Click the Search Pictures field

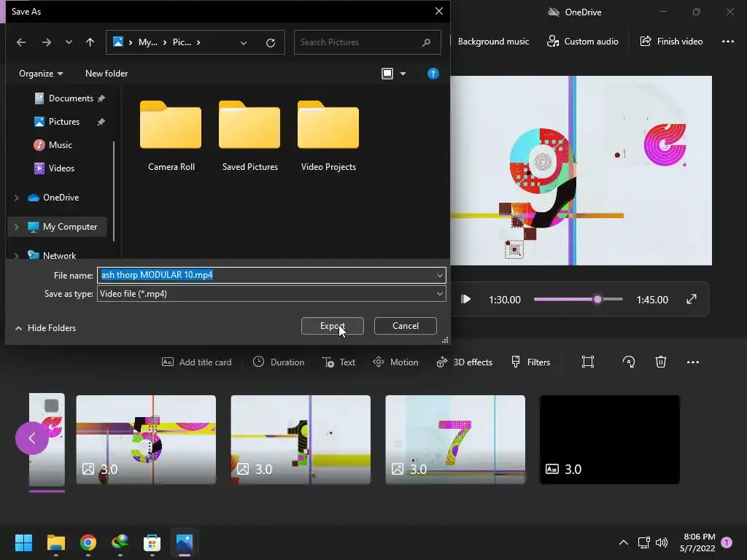367,42
